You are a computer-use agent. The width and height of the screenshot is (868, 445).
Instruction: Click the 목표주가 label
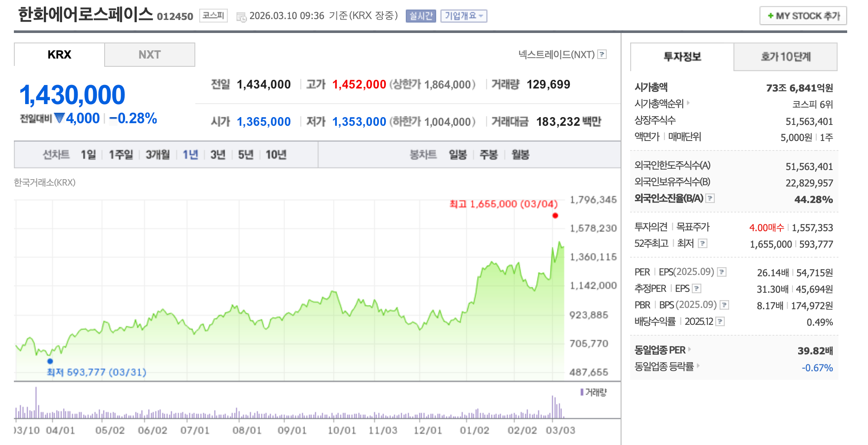pos(693,227)
